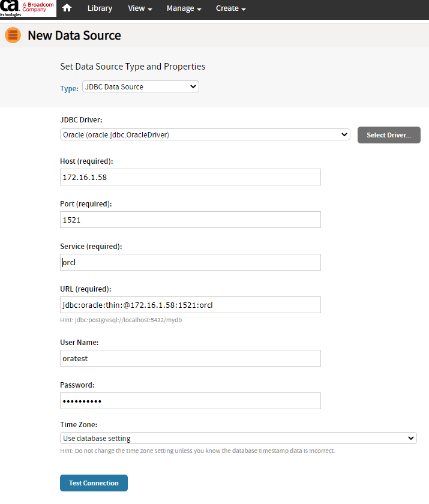Click the User Name field showing oratest

click(190, 358)
